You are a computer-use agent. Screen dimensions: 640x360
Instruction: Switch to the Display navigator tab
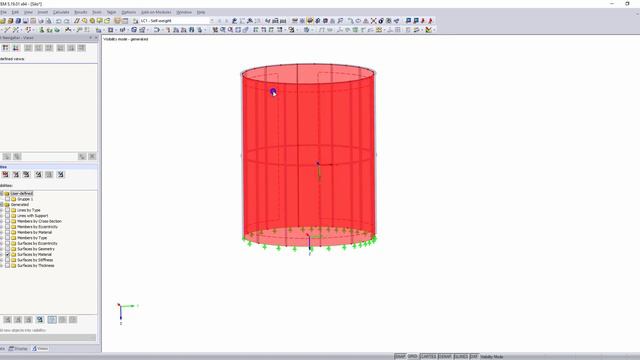(18, 349)
